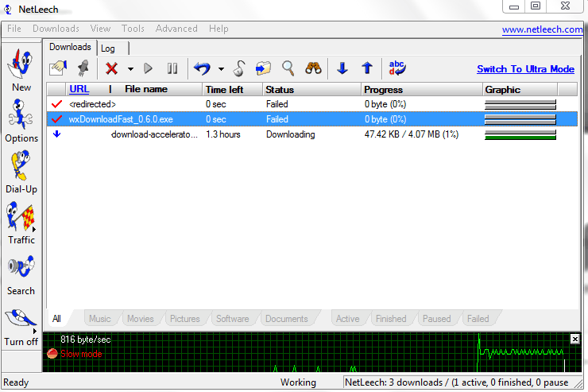Show the Active downloads tab

click(347, 319)
